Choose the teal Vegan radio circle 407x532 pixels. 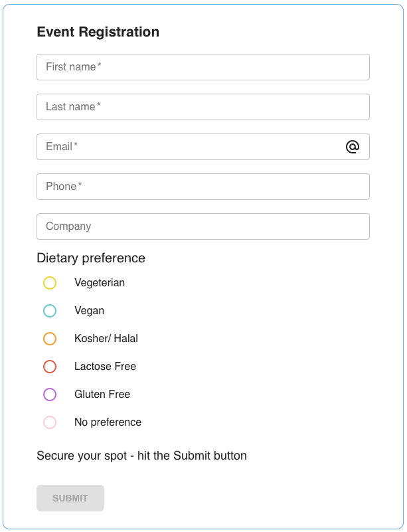[x=50, y=311]
